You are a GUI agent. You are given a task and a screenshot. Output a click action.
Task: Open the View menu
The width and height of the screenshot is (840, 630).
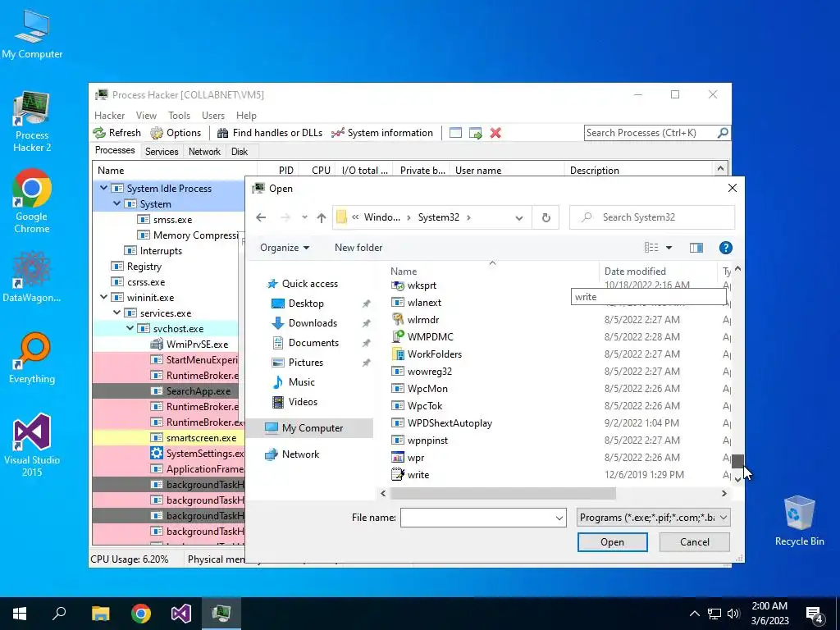click(146, 115)
